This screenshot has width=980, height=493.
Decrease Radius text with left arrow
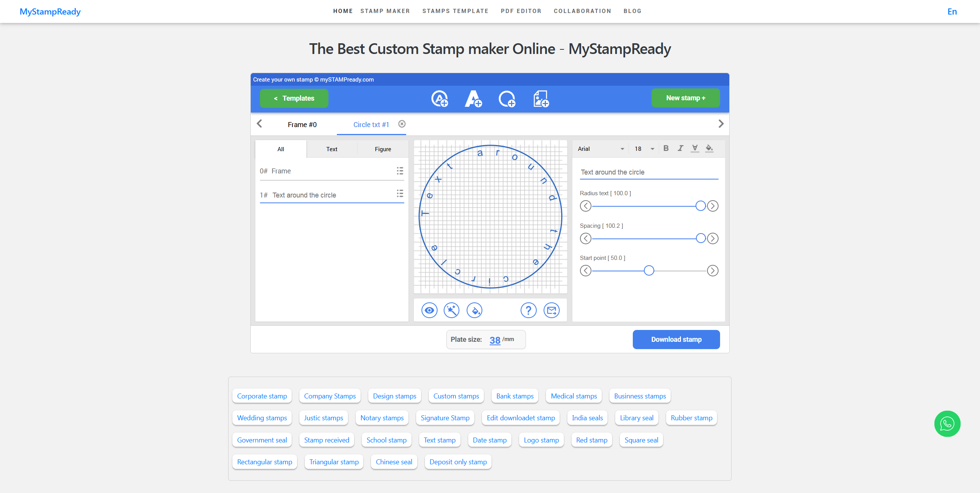point(586,206)
